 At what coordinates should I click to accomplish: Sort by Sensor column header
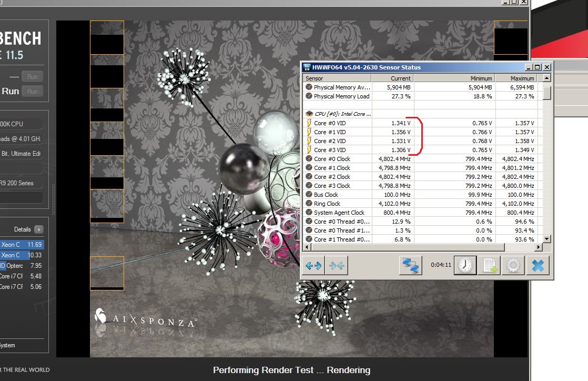coord(337,78)
